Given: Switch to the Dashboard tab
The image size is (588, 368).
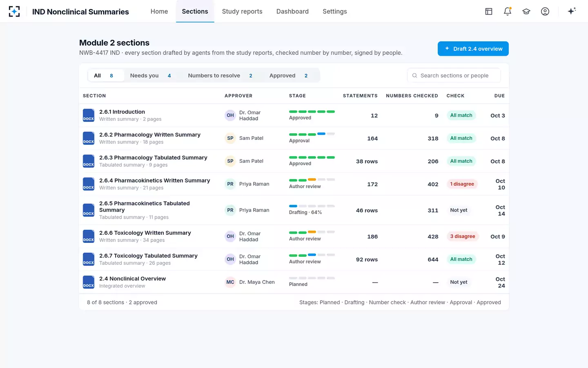Looking at the screenshot, I should (292, 11).
